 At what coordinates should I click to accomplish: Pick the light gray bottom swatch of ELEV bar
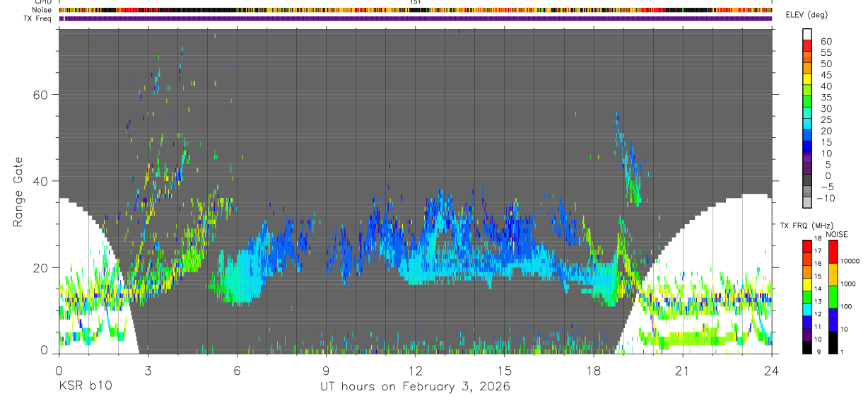pos(807,203)
